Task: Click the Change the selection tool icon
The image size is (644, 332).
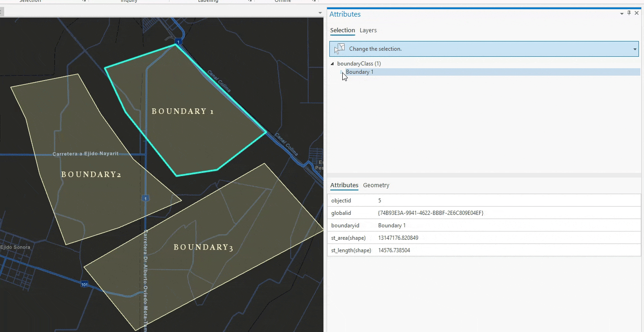Action: click(340, 49)
